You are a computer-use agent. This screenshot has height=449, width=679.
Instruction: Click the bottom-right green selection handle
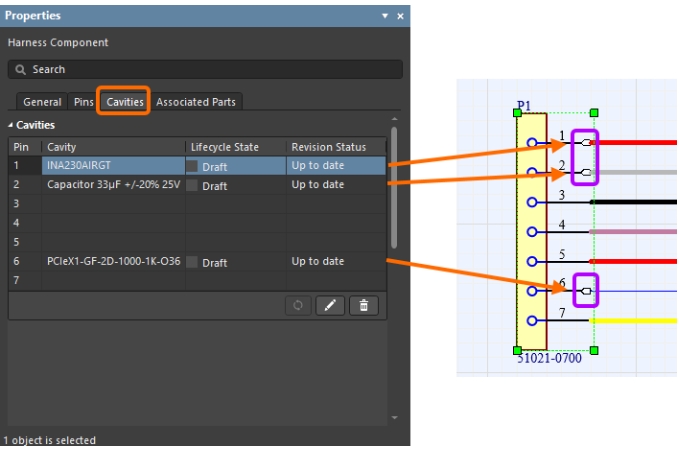tap(594, 350)
